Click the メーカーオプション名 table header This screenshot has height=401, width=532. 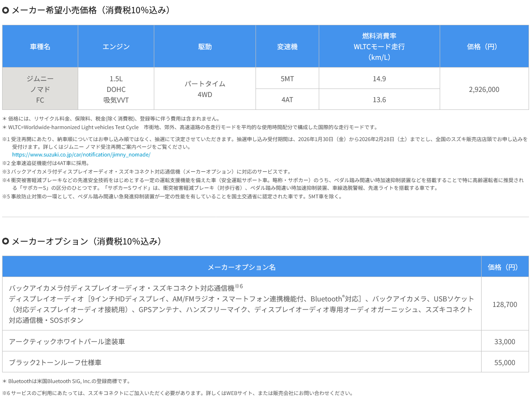(x=241, y=267)
